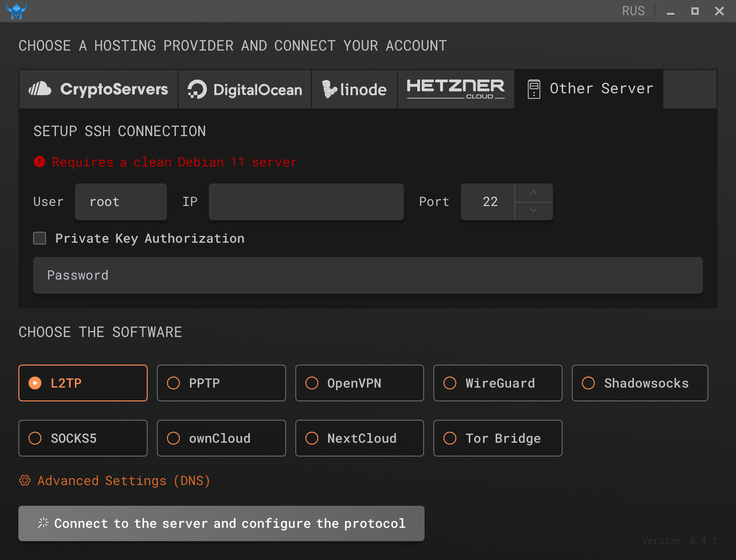This screenshot has height=560, width=736.
Task: Click the server icon beside Other Server
Action: (x=534, y=89)
